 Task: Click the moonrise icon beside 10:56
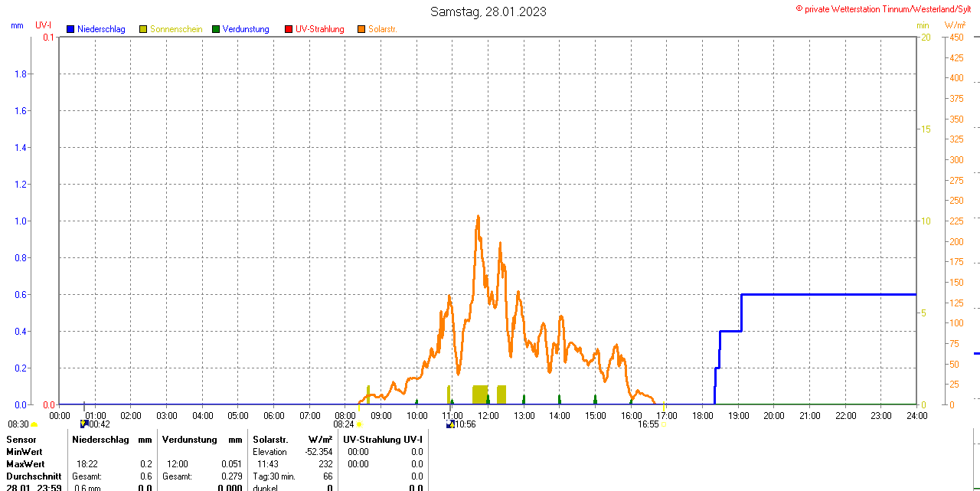[x=450, y=424]
